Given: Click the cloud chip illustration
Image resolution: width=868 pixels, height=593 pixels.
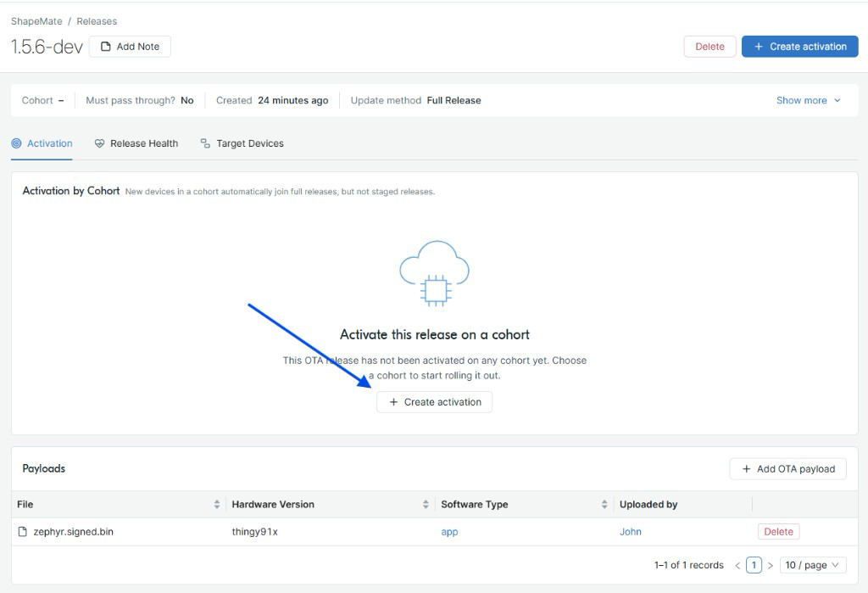Looking at the screenshot, I should [435, 273].
